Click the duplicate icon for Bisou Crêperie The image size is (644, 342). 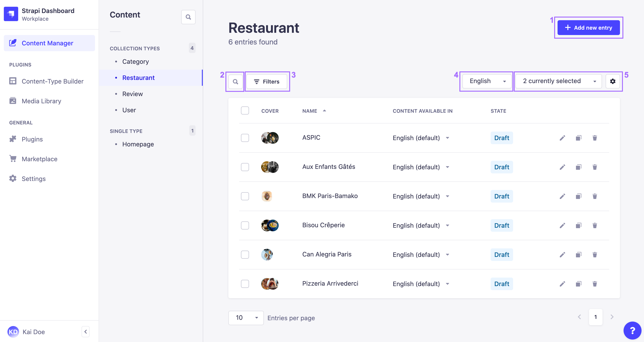point(578,225)
